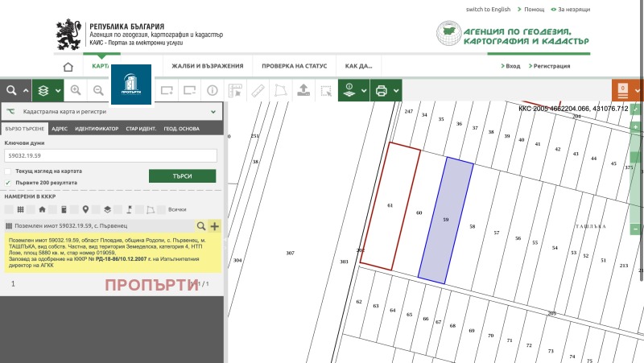Viewport: 644px width, 363px height.
Task: Open 'ЖАЛБИ И ВЪЗРАЖЕНИЯ' menu item
Action: click(207, 66)
